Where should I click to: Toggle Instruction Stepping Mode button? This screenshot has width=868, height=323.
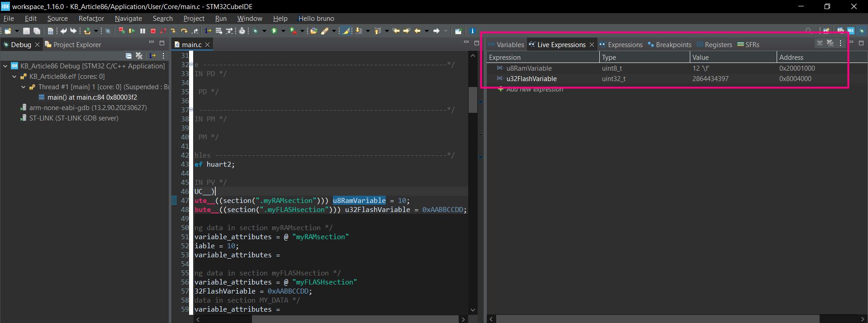tap(208, 31)
